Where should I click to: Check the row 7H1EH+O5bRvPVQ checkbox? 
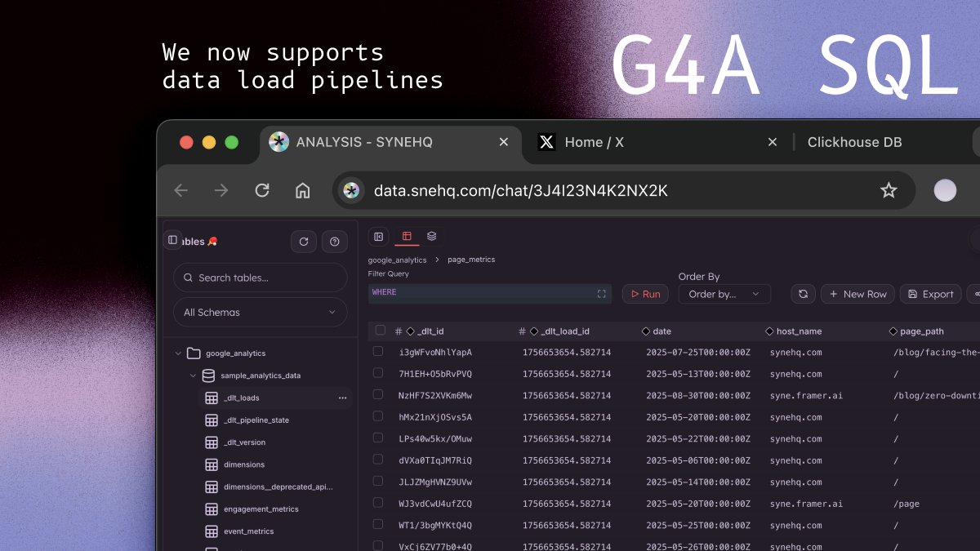378,373
